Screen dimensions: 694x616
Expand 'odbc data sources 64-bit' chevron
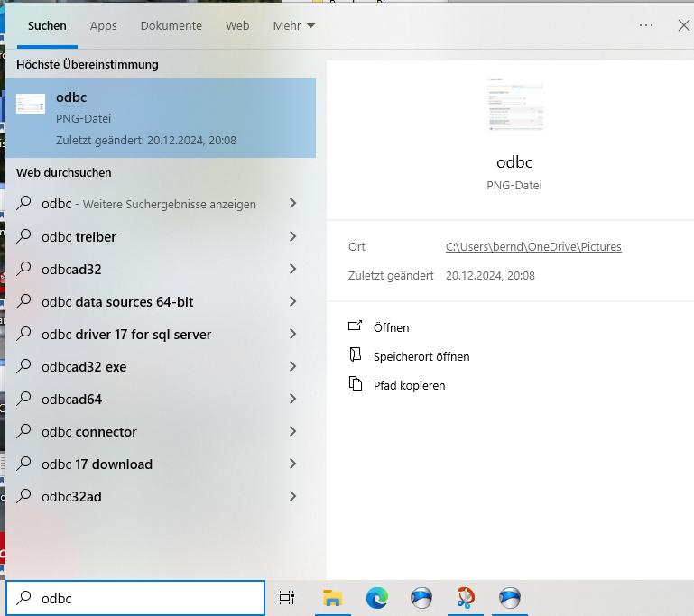(292, 301)
